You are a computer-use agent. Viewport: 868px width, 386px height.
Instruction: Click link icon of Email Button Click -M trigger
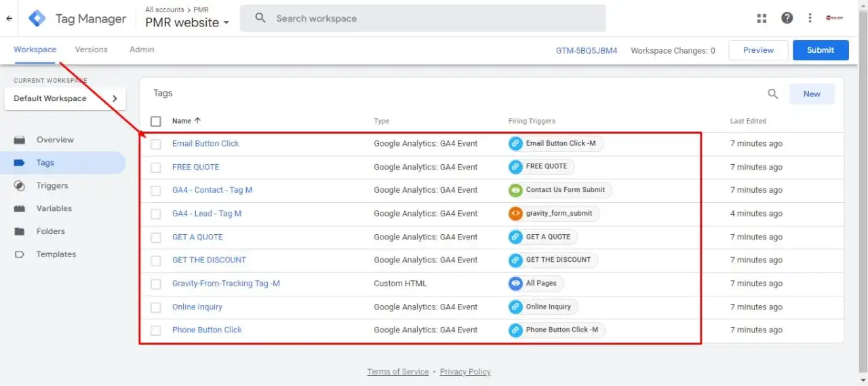click(x=515, y=143)
